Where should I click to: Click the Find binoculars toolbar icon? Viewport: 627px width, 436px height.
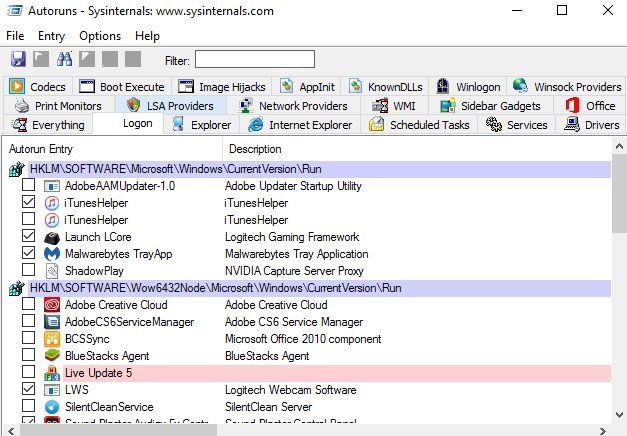64,59
